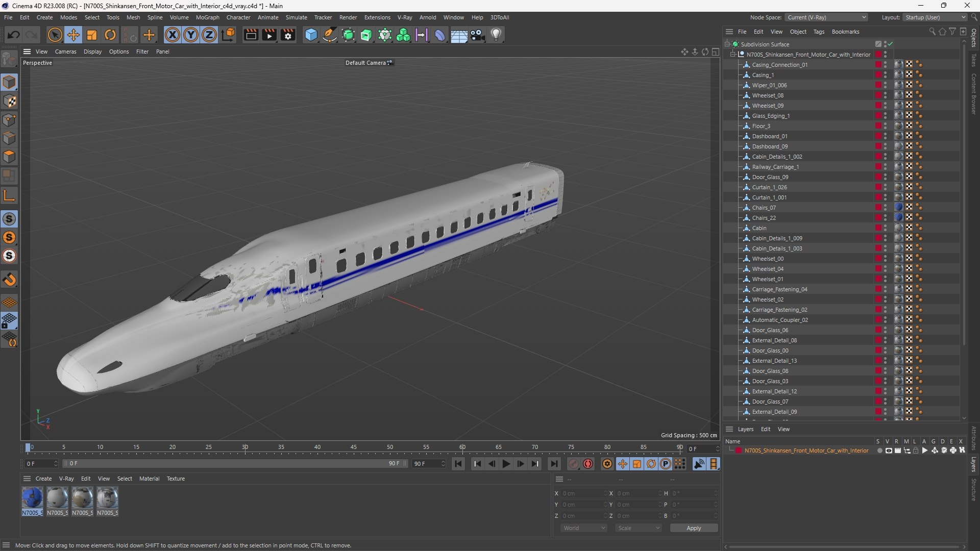Viewport: 980px width, 551px height.
Task: Activate the Scale tool
Action: [x=92, y=35]
